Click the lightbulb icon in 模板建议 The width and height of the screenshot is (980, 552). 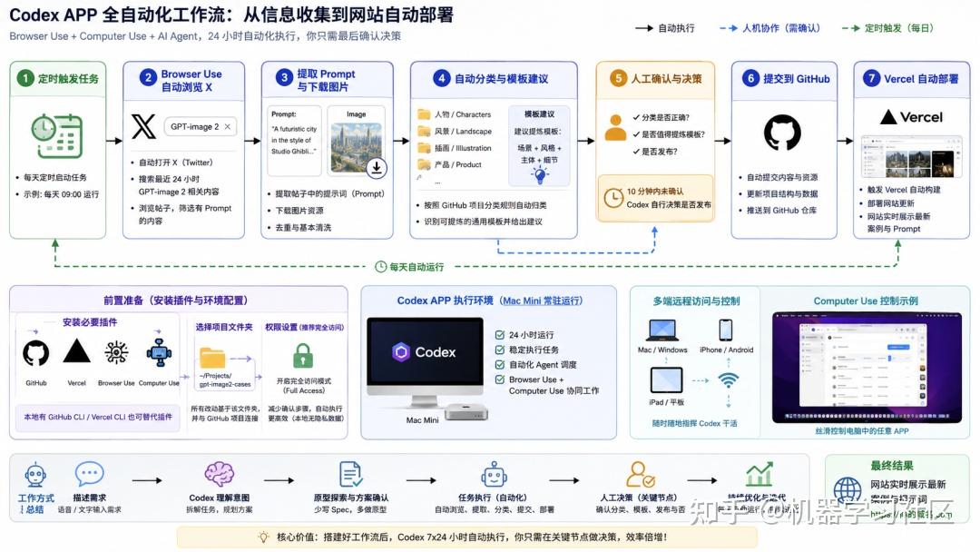click(x=539, y=175)
